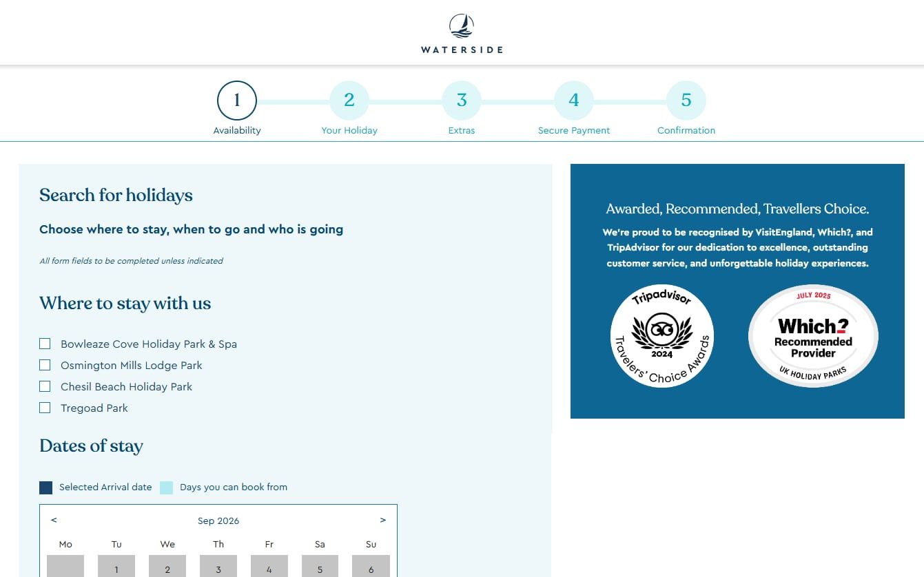Viewport: 924px width, 577px height.
Task: Click the 'All form fields to be completed' note
Action: click(x=131, y=261)
